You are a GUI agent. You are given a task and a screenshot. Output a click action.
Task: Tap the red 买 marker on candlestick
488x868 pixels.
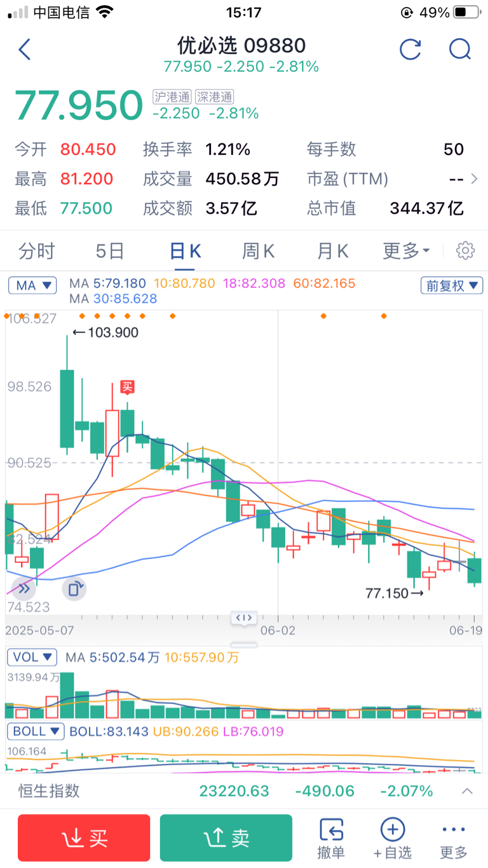click(x=128, y=387)
